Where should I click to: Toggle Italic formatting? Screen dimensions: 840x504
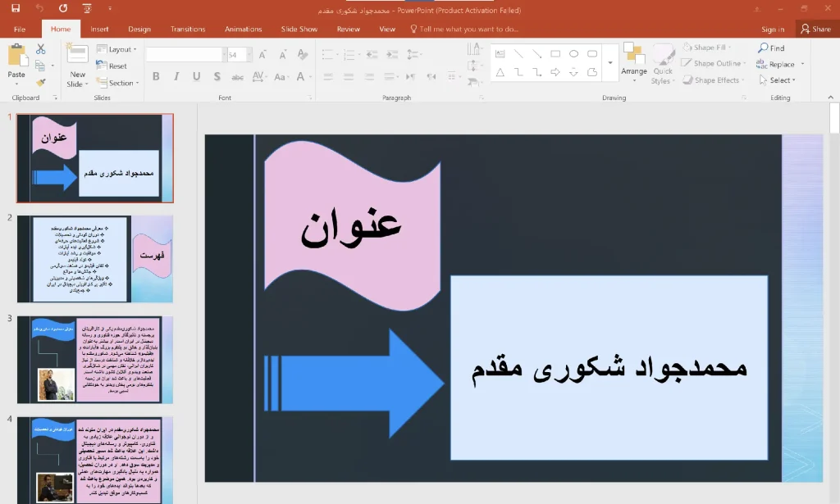tap(176, 76)
